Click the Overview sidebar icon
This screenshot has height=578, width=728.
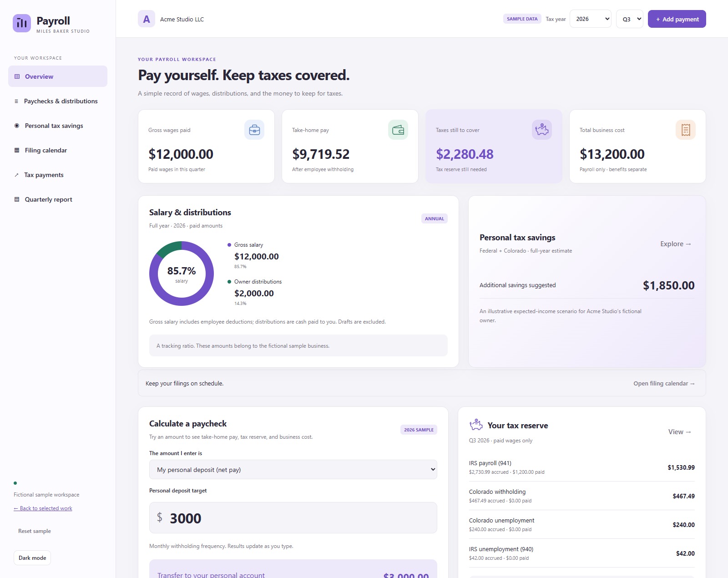click(17, 76)
